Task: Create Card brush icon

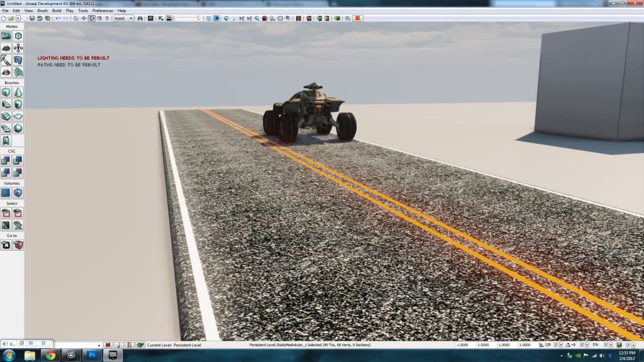Action: tap(6, 140)
